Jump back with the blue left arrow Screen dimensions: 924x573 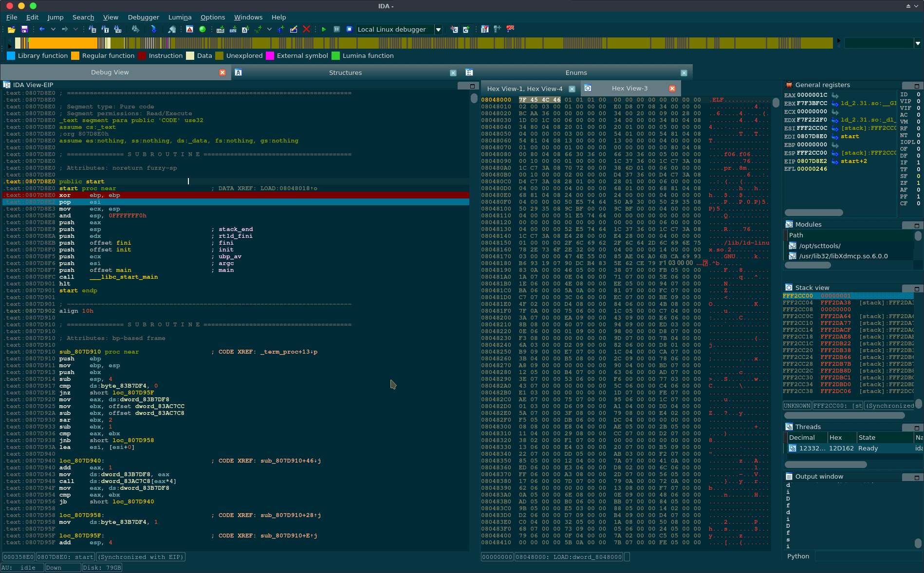point(42,29)
